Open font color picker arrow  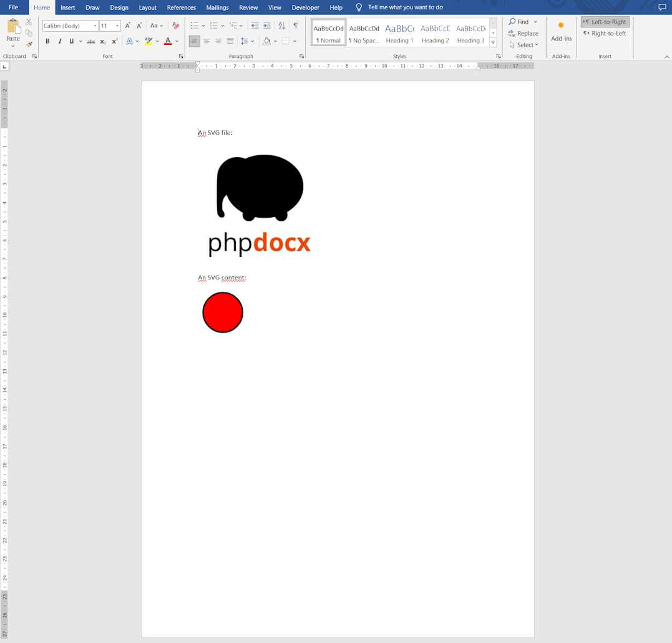pyautogui.click(x=177, y=42)
